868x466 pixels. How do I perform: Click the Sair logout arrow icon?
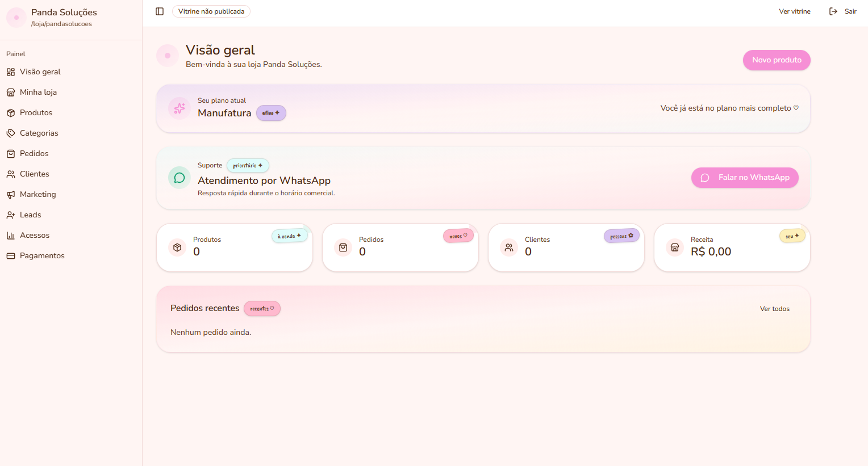coord(833,11)
